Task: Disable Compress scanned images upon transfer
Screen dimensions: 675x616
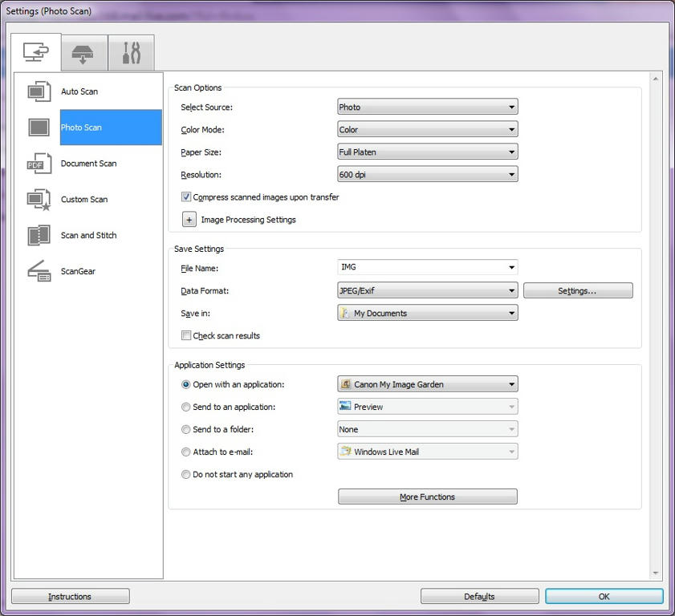Action: (x=186, y=197)
